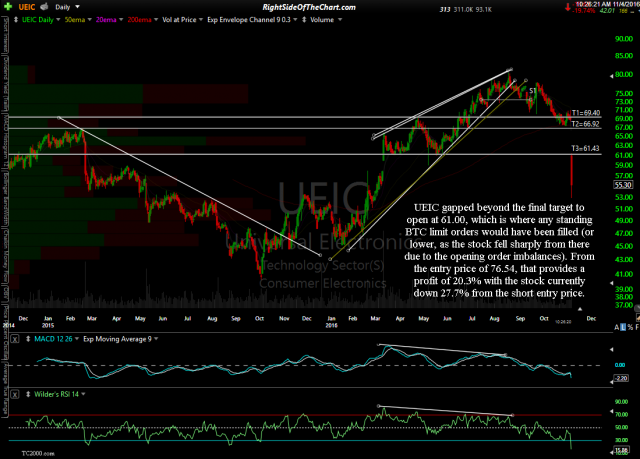Click the red down arrow price-change icon
The image size is (640, 459).
568,7
